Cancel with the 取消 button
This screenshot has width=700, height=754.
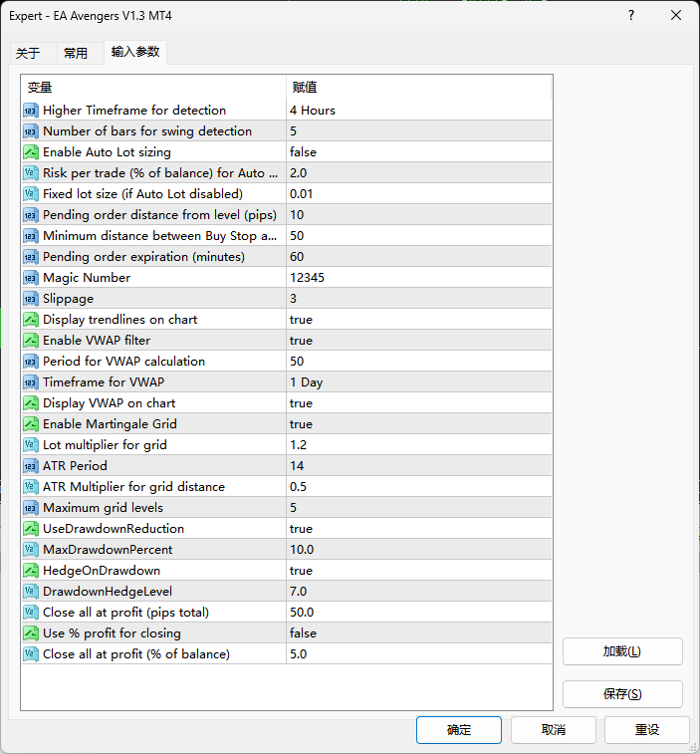554,730
